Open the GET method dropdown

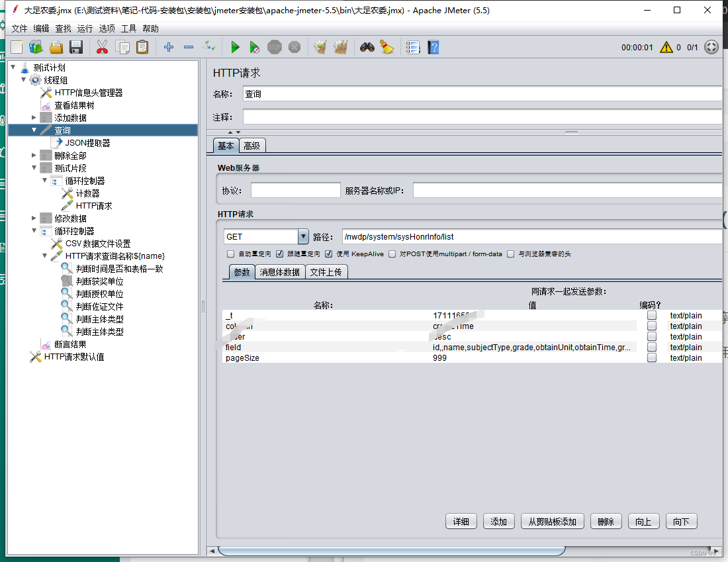click(302, 236)
